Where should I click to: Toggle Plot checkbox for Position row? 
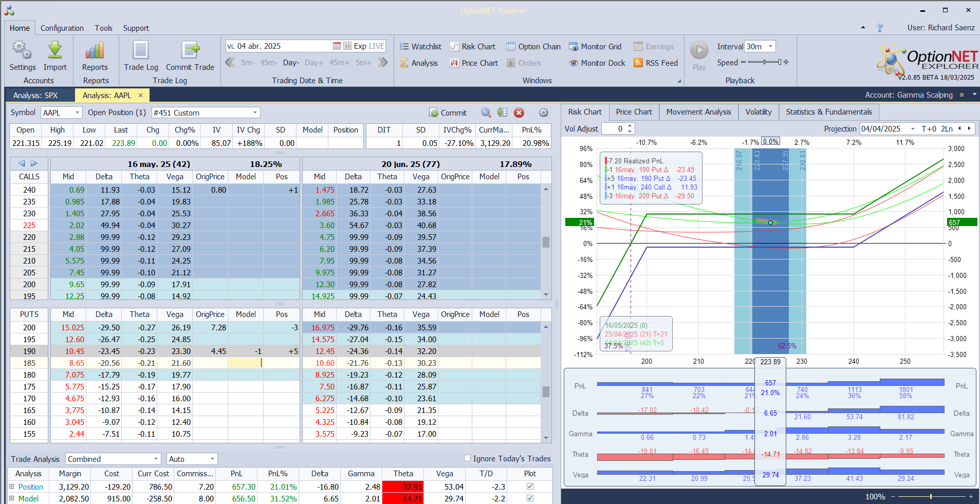click(530, 487)
